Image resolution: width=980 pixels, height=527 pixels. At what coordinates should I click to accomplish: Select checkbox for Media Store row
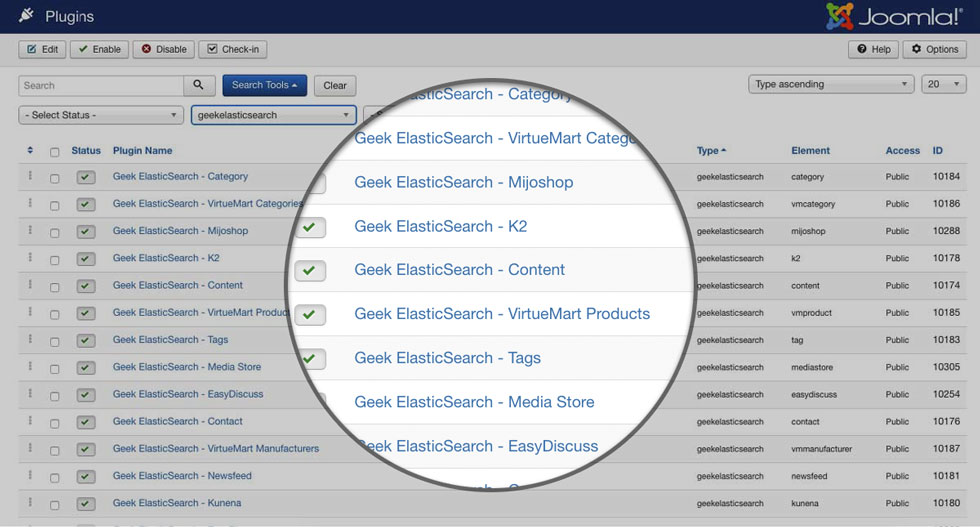(x=55, y=369)
